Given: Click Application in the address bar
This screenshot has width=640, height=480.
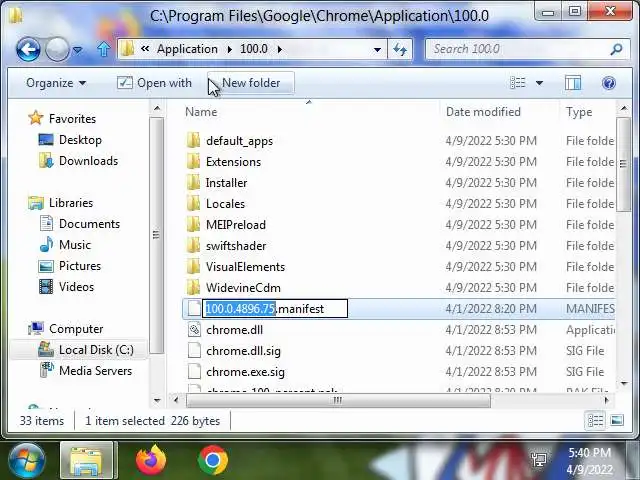Looking at the screenshot, I should point(187,49).
